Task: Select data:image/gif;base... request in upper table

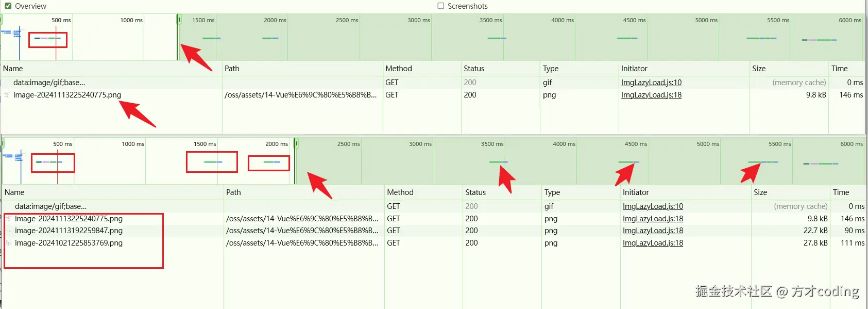Action: tap(49, 83)
